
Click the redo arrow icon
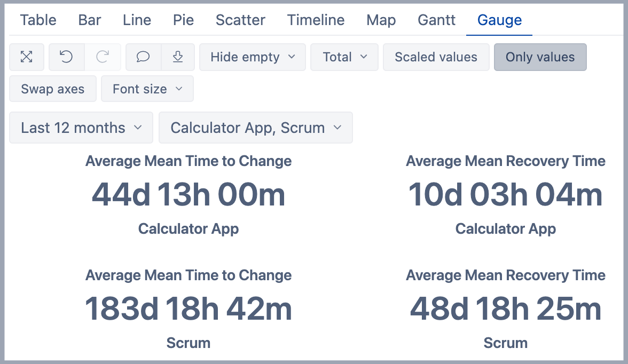103,57
